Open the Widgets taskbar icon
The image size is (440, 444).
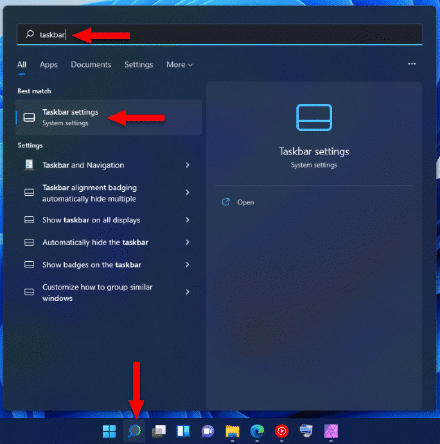click(183, 431)
